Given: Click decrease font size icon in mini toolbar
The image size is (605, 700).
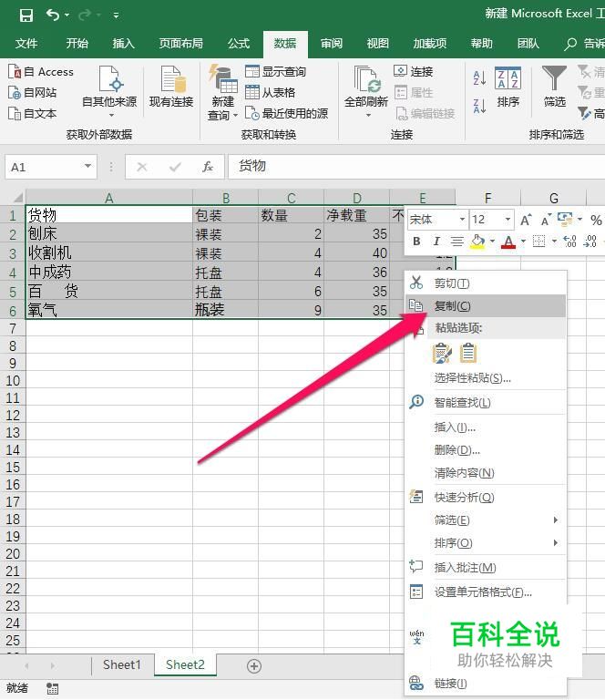Looking at the screenshot, I should click(x=545, y=220).
